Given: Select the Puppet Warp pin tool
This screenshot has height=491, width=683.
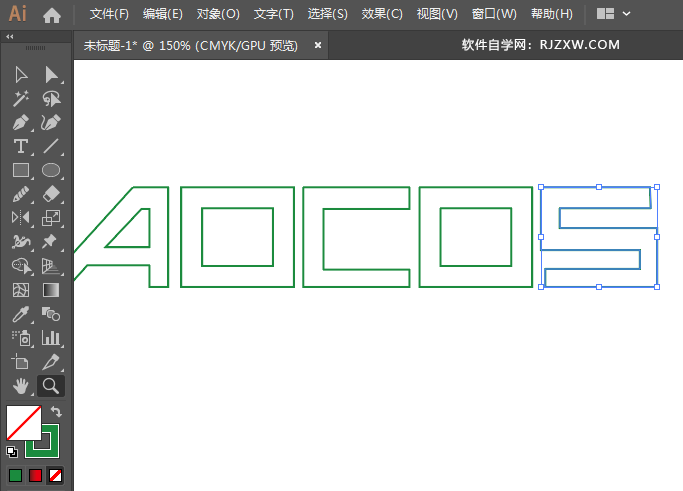Looking at the screenshot, I should coord(50,241).
